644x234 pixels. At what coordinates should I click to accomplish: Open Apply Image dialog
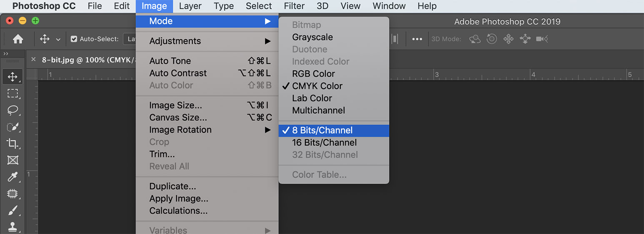pos(207,199)
